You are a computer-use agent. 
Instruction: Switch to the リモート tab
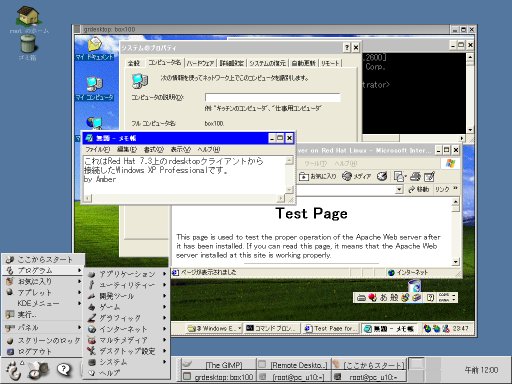[x=330, y=63]
